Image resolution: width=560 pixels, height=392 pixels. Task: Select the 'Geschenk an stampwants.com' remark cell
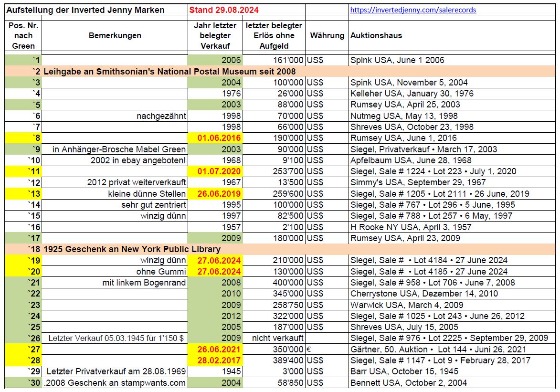[115, 382]
